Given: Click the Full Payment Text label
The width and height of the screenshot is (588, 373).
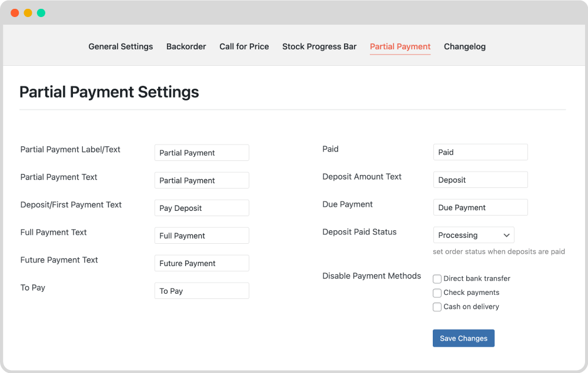Looking at the screenshot, I should click(54, 233).
